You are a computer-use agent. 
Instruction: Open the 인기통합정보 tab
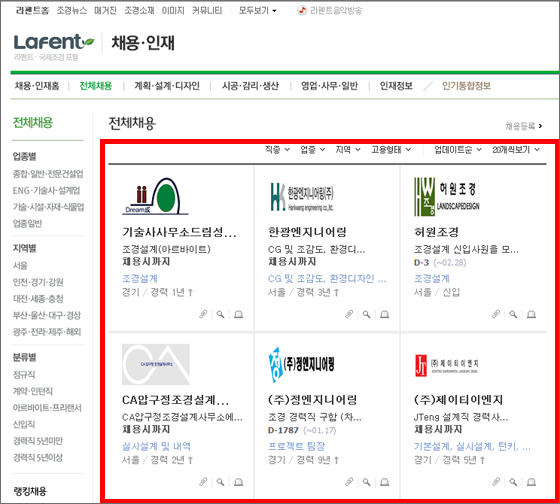coord(466,86)
